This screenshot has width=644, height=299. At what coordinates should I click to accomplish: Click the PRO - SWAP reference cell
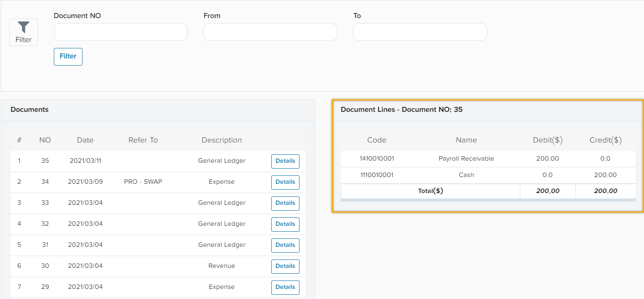click(143, 182)
